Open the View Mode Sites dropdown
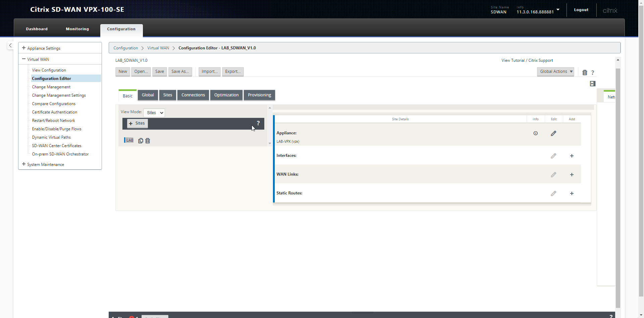This screenshot has width=644, height=318. point(154,113)
